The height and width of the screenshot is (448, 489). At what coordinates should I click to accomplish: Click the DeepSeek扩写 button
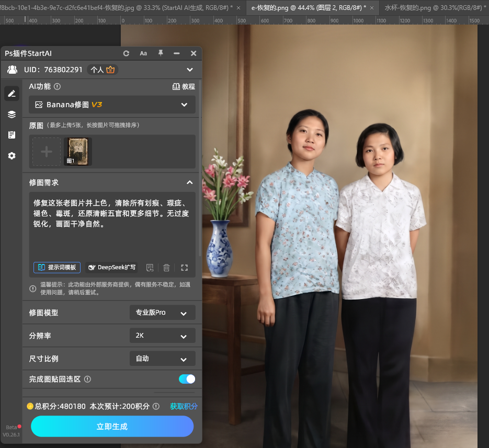[x=112, y=268]
